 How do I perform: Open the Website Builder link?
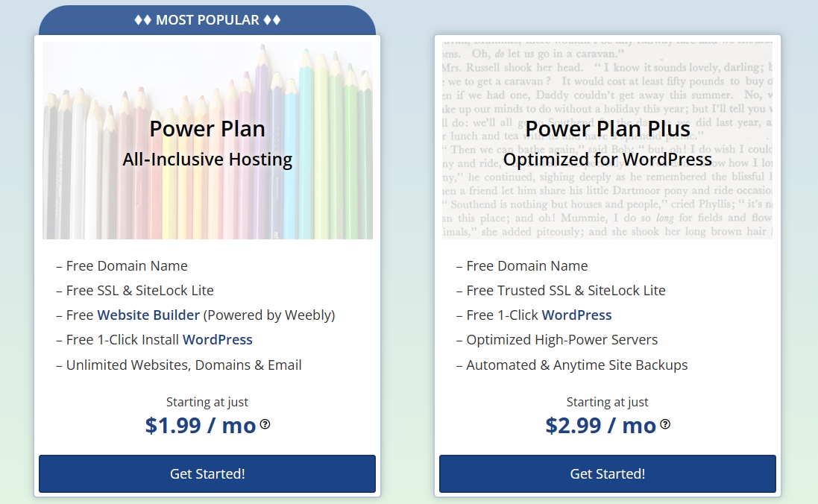tap(148, 315)
